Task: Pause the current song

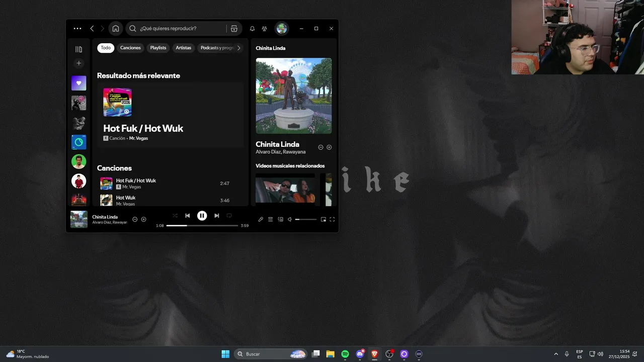Action: 202,216
